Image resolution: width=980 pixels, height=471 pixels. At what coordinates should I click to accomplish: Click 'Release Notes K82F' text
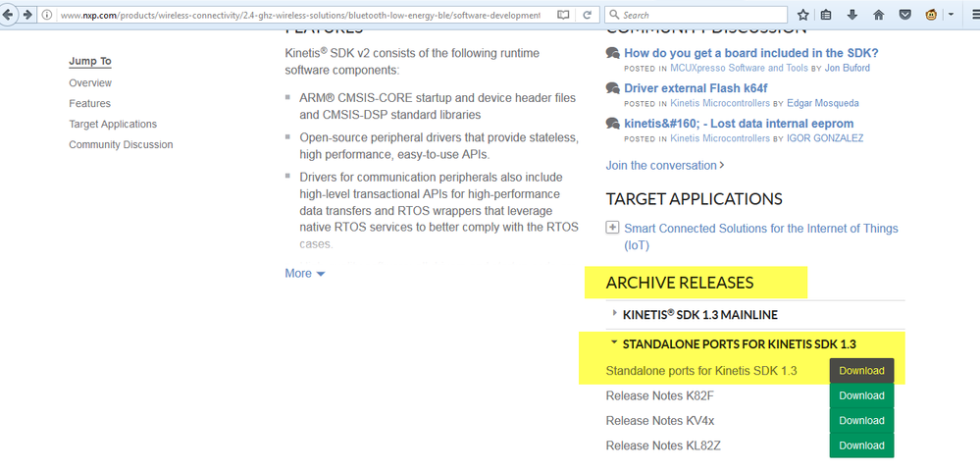pos(657,395)
